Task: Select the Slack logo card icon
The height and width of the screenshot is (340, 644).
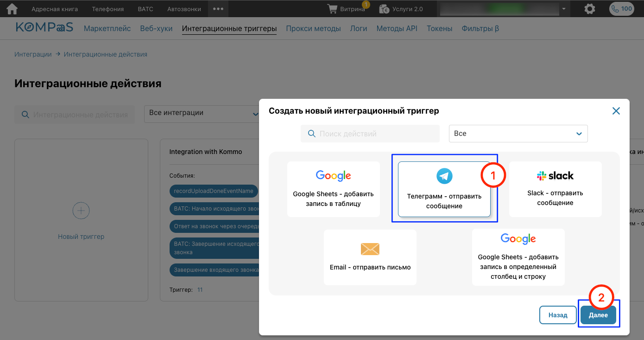Action: [555, 176]
